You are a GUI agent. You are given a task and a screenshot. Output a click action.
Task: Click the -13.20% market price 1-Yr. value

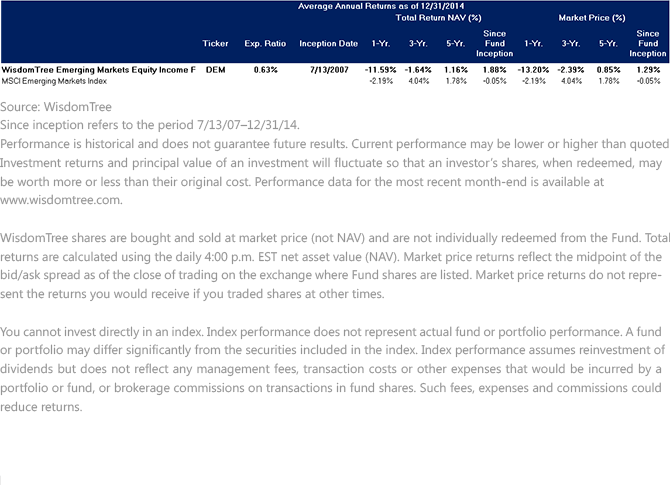click(533, 70)
